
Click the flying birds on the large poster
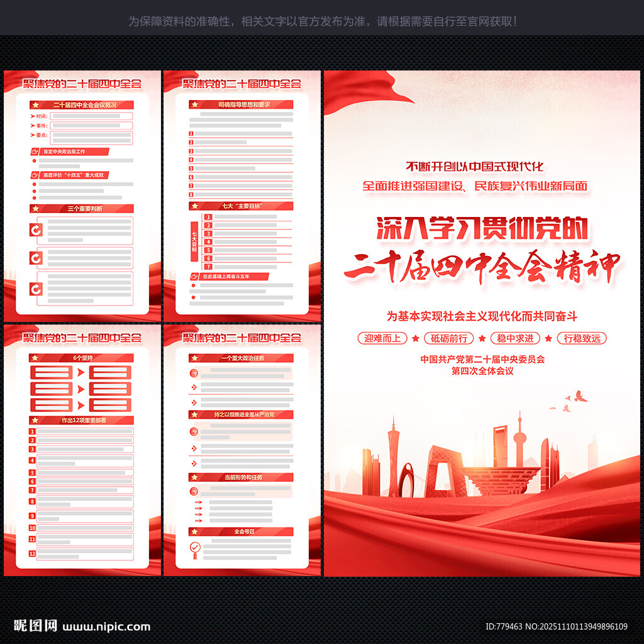coord(570,401)
